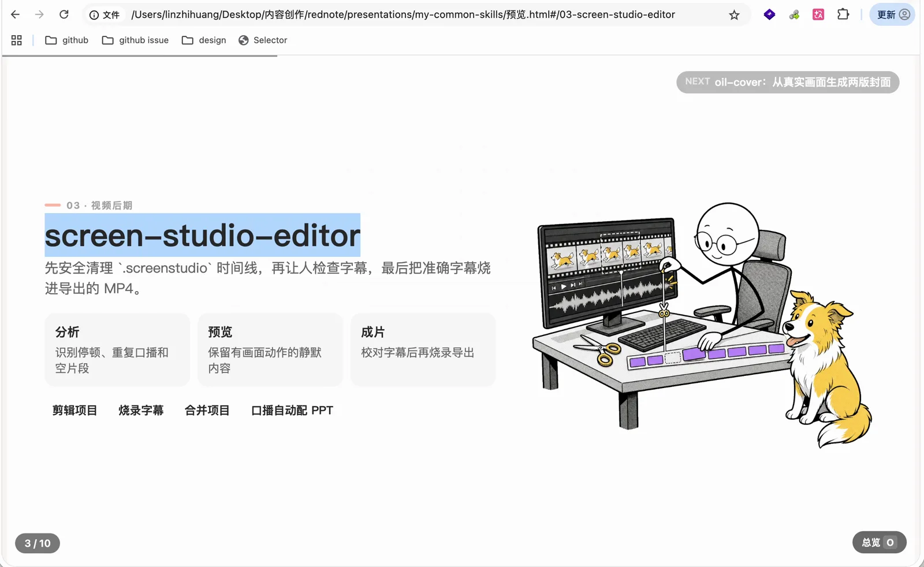The width and height of the screenshot is (924, 567).
Task: Jump to the NEXT oil-cover slide
Action: [788, 82]
